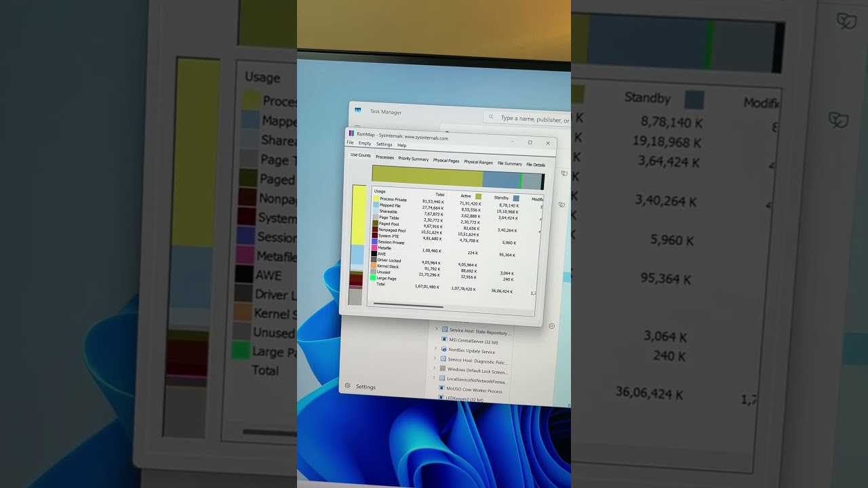Select the Driver Locked row label
Viewport: 868px width, 488px height.
click(x=389, y=260)
